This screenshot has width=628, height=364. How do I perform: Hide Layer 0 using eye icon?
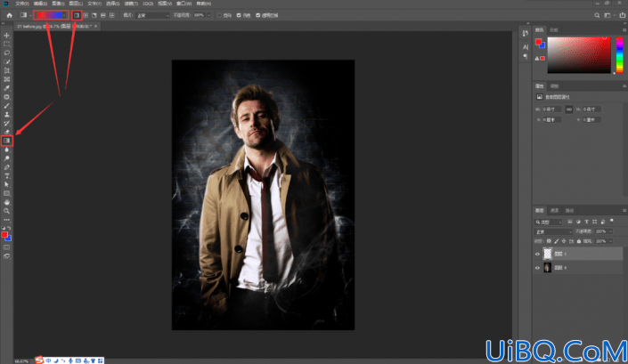coord(537,268)
